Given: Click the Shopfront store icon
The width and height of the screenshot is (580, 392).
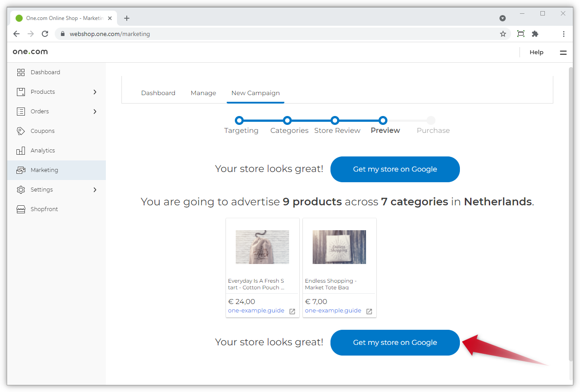Looking at the screenshot, I should pyautogui.click(x=21, y=209).
